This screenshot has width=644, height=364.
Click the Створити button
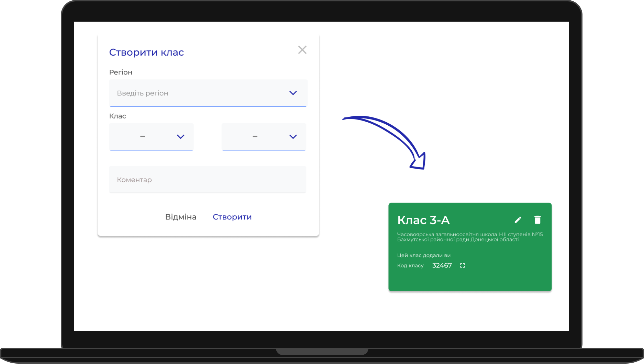coord(232,217)
